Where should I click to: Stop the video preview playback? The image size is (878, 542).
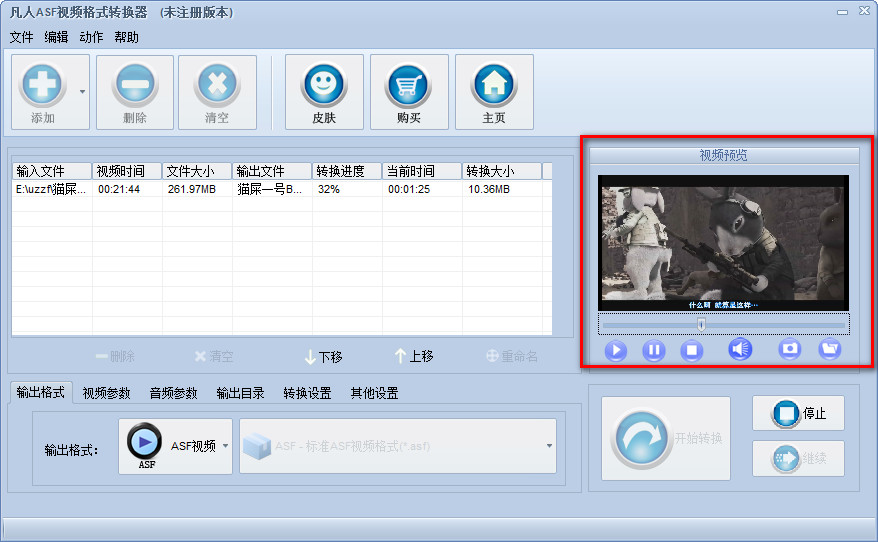(692, 350)
